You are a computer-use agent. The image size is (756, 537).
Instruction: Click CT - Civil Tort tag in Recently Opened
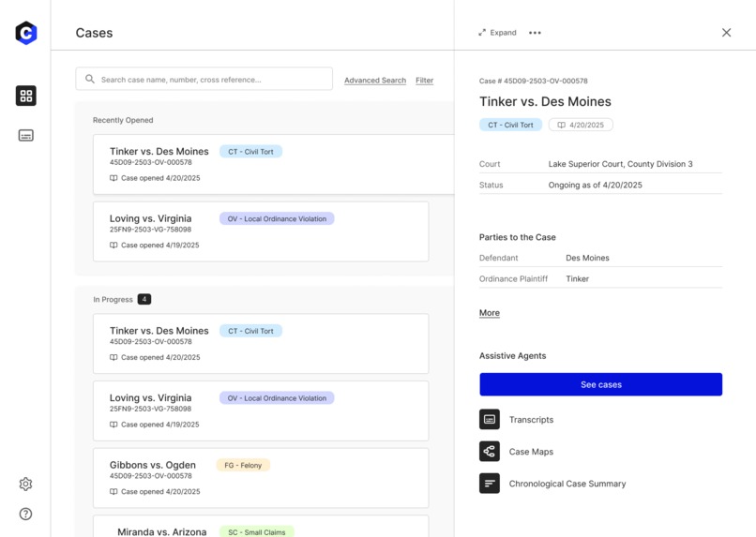pos(250,151)
